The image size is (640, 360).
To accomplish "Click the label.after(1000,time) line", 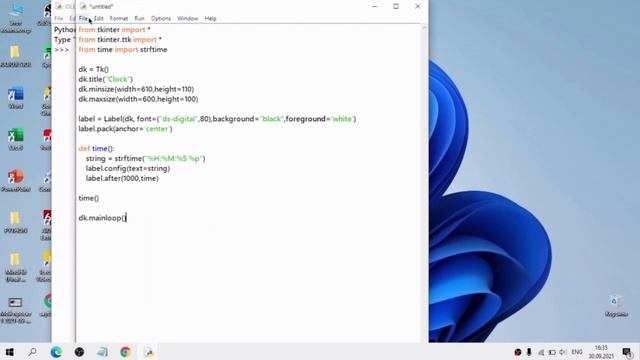I will click(122, 178).
